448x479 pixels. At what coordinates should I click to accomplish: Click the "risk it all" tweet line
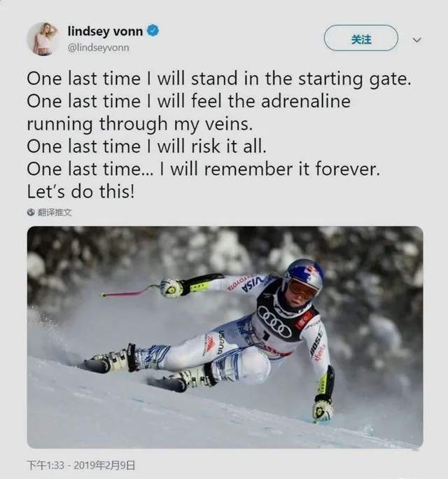click(146, 146)
